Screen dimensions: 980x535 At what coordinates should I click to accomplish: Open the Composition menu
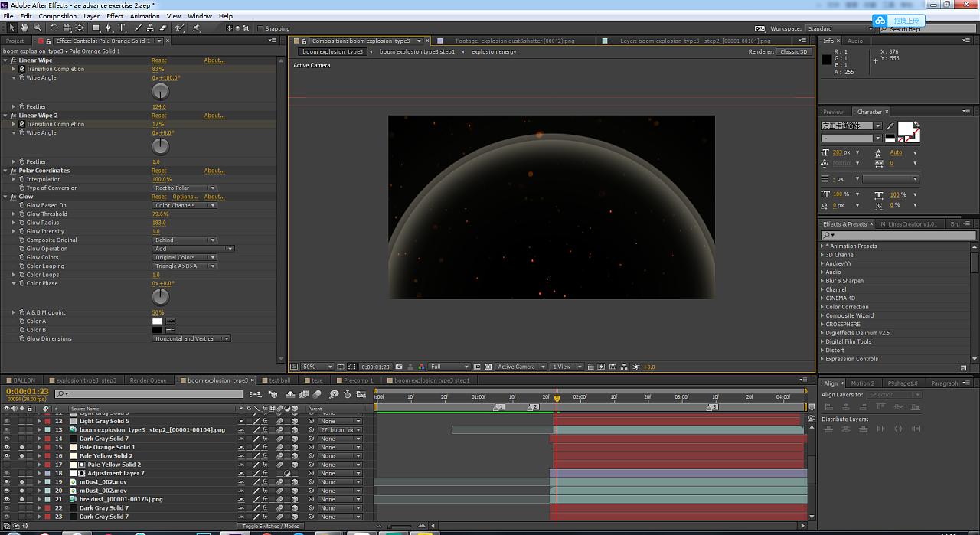pos(57,15)
